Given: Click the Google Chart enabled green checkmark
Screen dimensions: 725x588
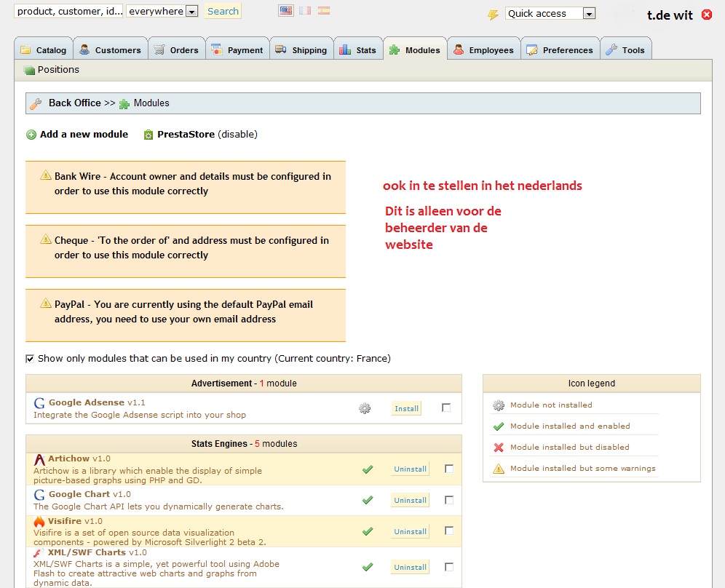Looking at the screenshot, I should (x=368, y=500).
